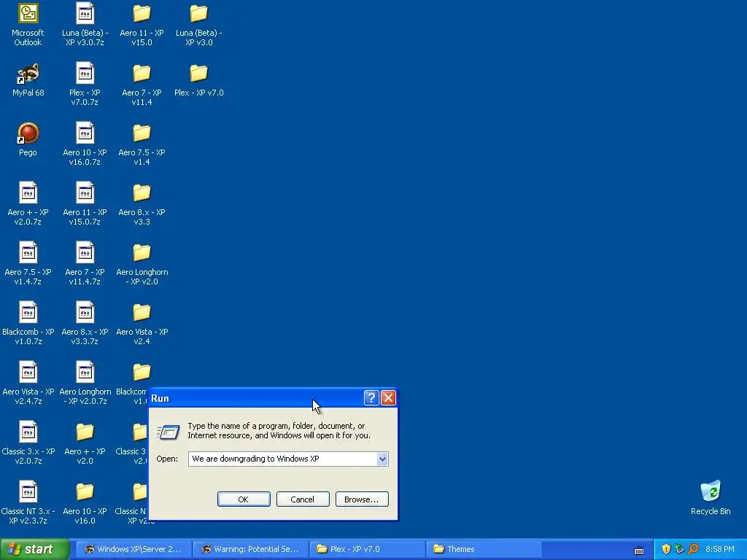The image size is (747, 560).
Task: Switch to Warning: Potential Se... taskbar window
Action: tap(251, 549)
